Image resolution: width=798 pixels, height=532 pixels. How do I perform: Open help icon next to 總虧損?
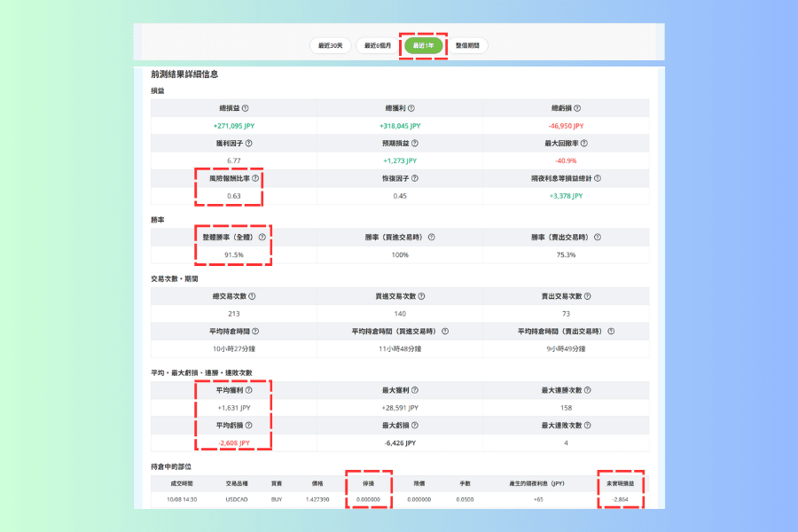click(577, 108)
